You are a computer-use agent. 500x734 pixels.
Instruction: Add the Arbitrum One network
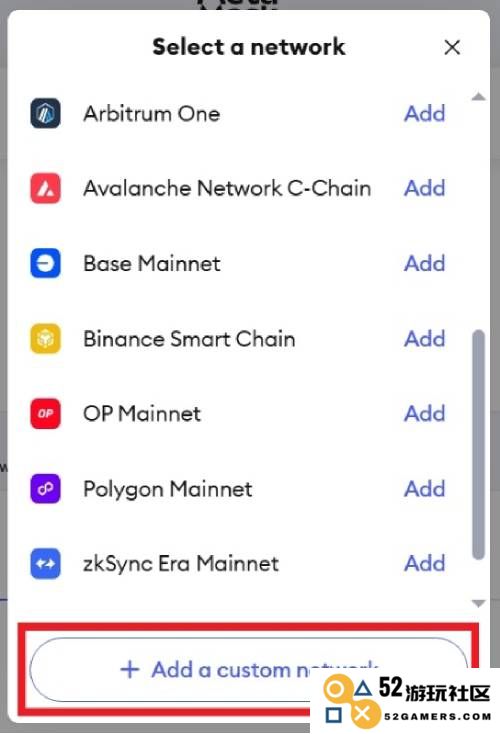[425, 114]
